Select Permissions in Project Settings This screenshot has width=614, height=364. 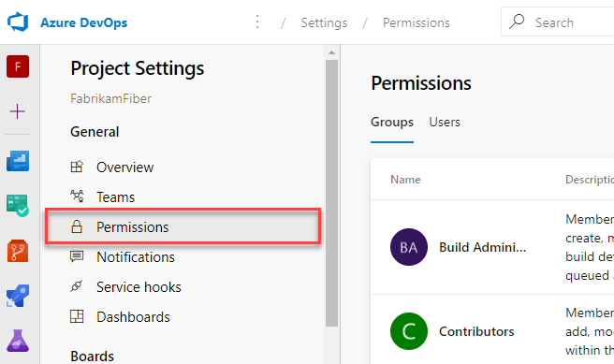[x=183, y=227]
